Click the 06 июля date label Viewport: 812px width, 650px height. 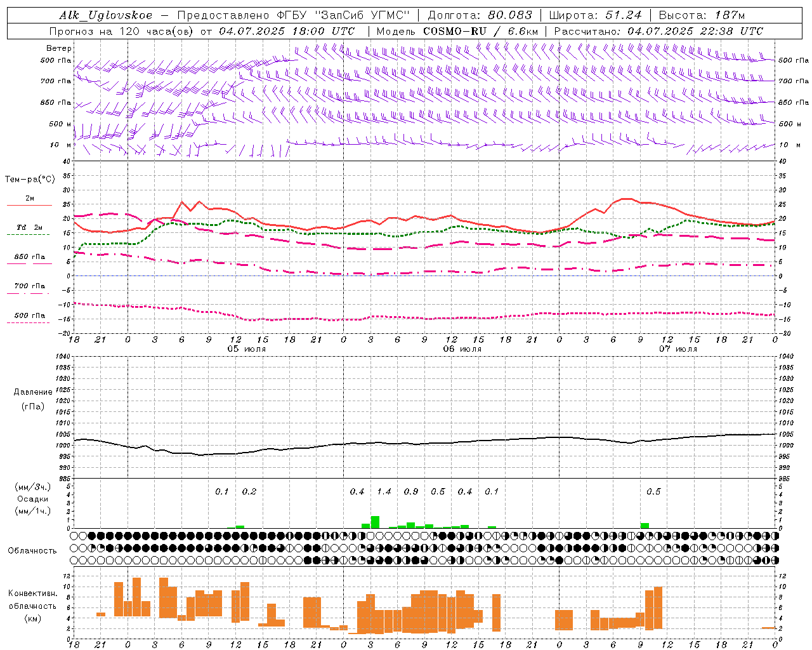pos(462,349)
